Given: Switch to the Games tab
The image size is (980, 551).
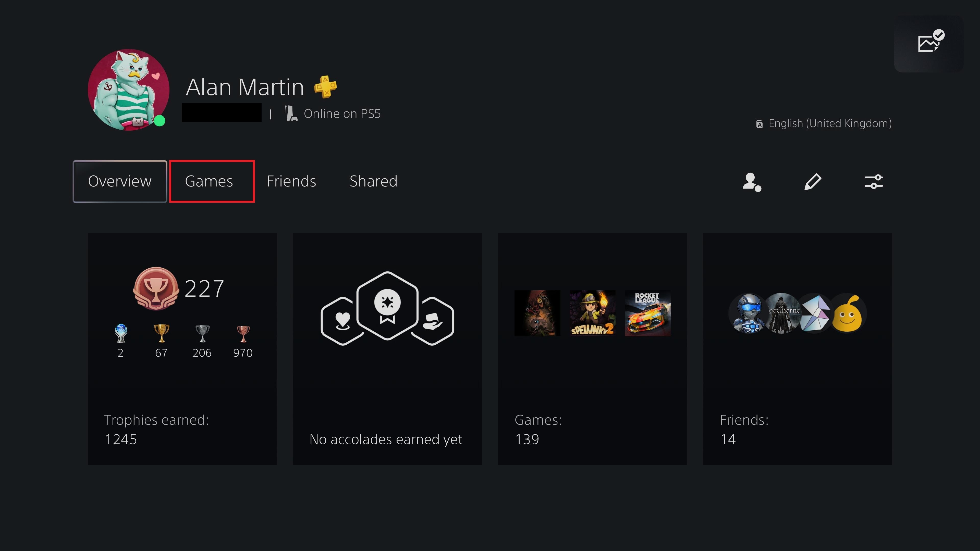Looking at the screenshot, I should (209, 181).
